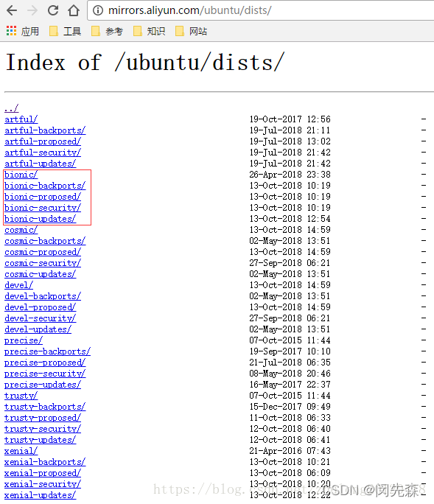Viewport: 434px width, 504px height.
Task: Open precise-backports/ directory link
Action: coord(47,351)
